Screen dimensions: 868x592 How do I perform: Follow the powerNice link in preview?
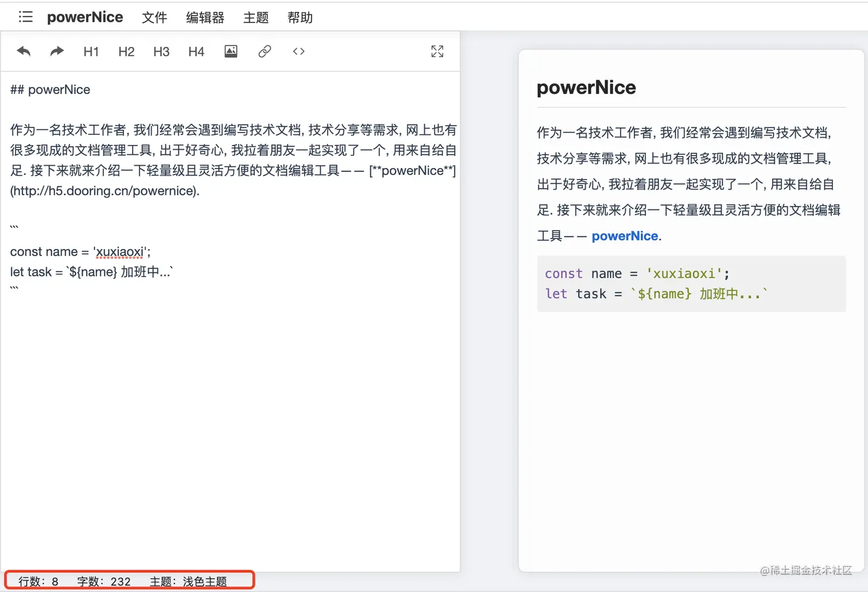625,236
